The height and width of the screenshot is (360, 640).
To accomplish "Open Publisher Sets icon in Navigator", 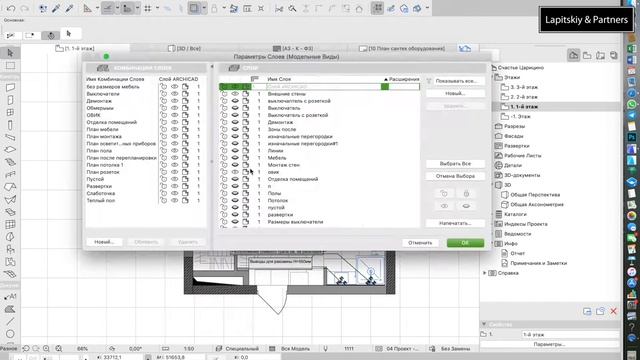I will coord(613,55).
